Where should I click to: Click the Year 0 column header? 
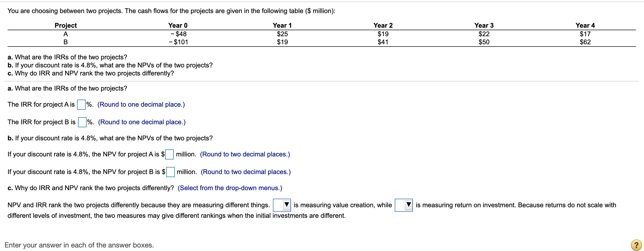[177, 25]
